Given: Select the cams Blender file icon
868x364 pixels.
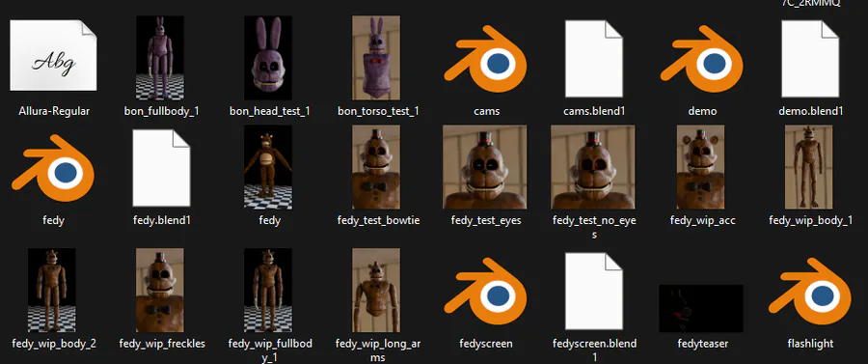Looking at the screenshot, I should pyautogui.click(x=485, y=59).
